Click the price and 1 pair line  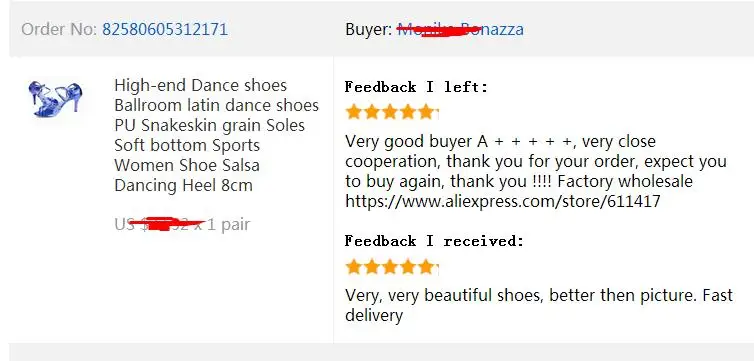point(182,224)
